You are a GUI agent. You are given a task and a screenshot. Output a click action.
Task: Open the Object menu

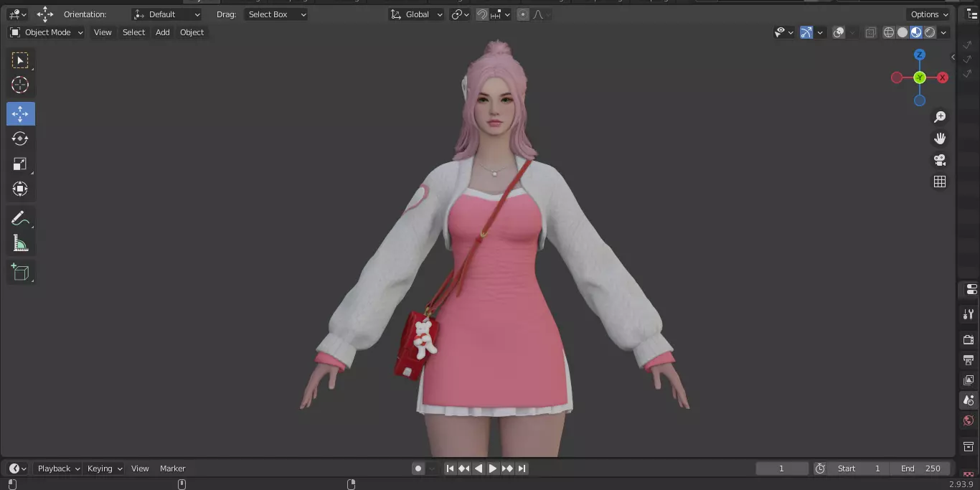coord(192,32)
